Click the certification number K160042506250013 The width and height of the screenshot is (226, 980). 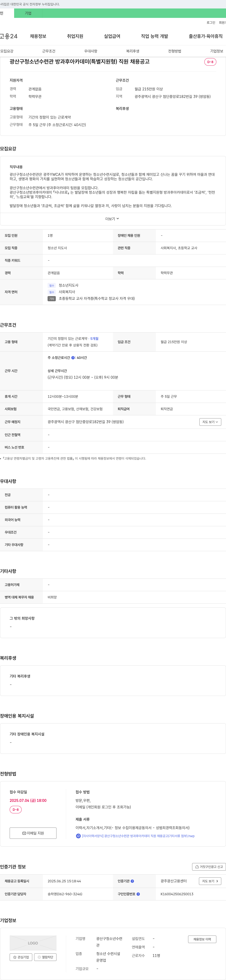tap(177, 894)
